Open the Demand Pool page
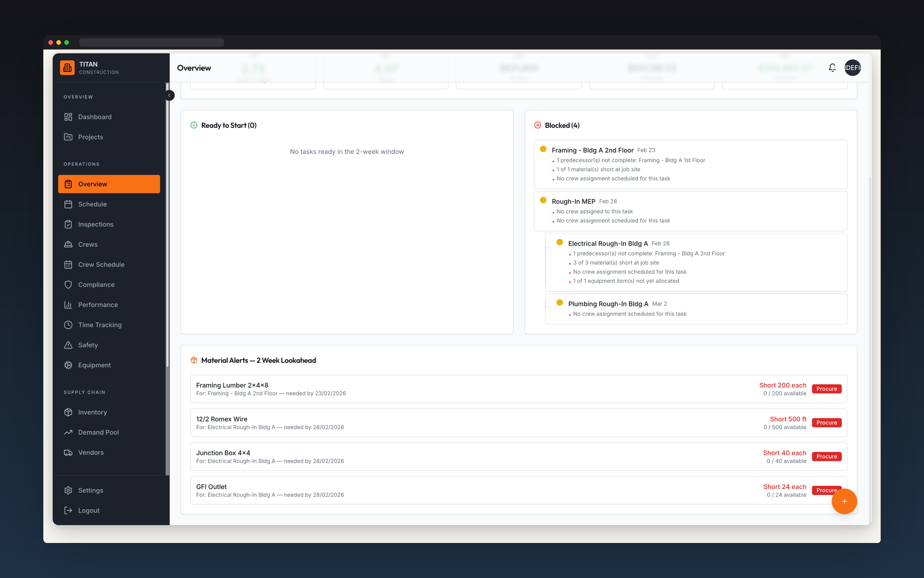Screen dimensions: 924x578 [x=109, y=432]
